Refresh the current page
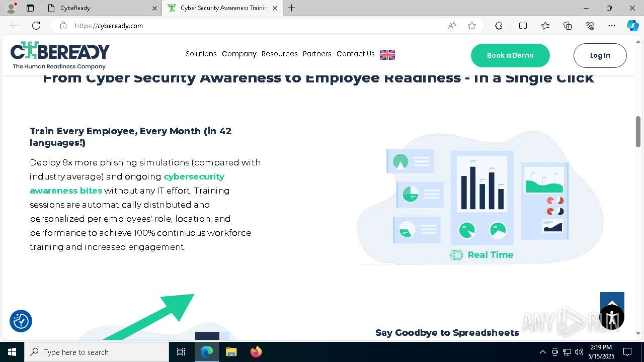644x362 pixels. click(x=36, y=26)
